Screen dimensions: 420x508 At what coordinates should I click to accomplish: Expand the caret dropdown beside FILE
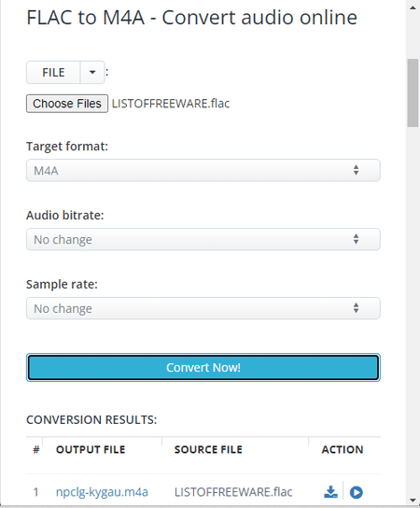point(92,72)
